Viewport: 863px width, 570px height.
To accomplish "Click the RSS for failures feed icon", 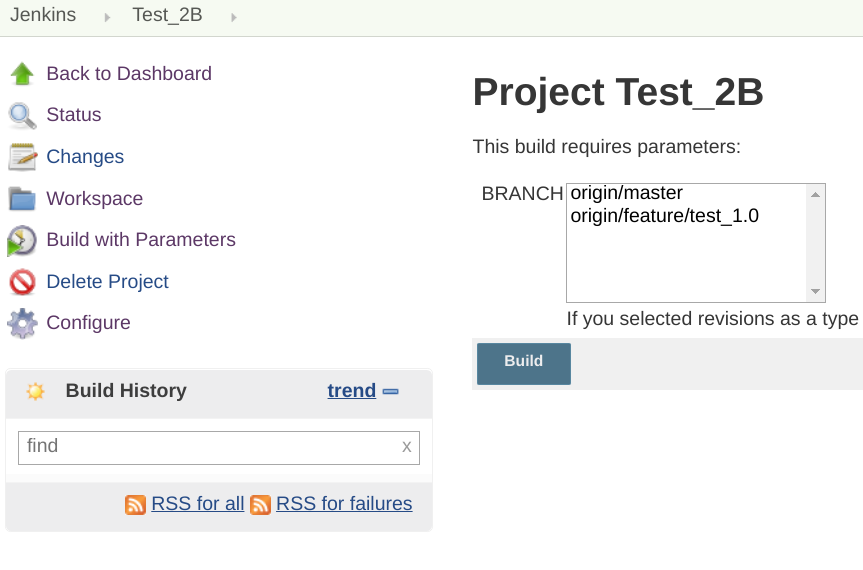I will click(260, 505).
